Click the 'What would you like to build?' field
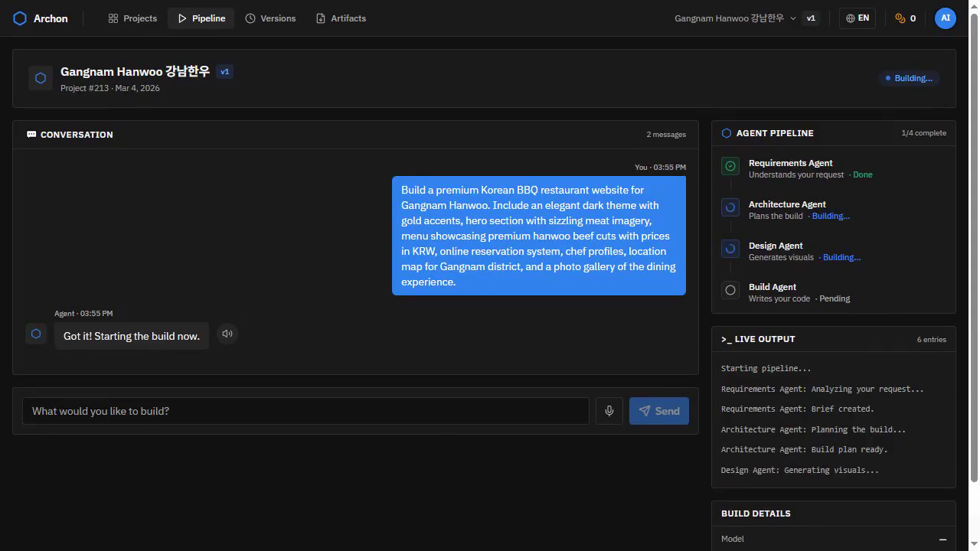 pyautogui.click(x=305, y=411)
